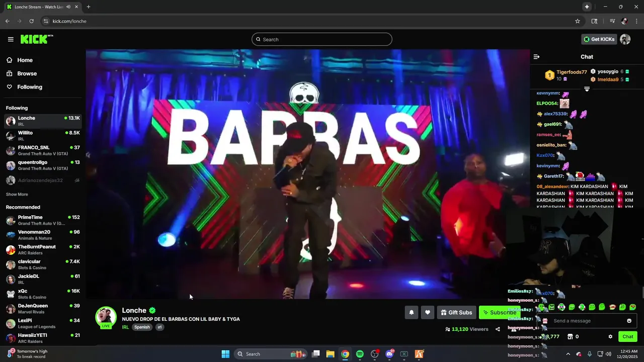Click the taskbar volume icon

[x=608, y=354]
